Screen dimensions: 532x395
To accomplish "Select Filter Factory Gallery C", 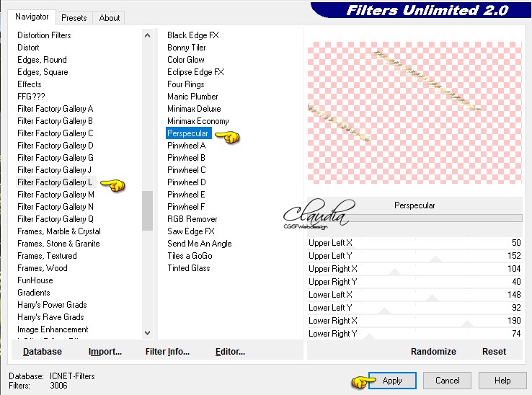I will [x=56, y=133].
